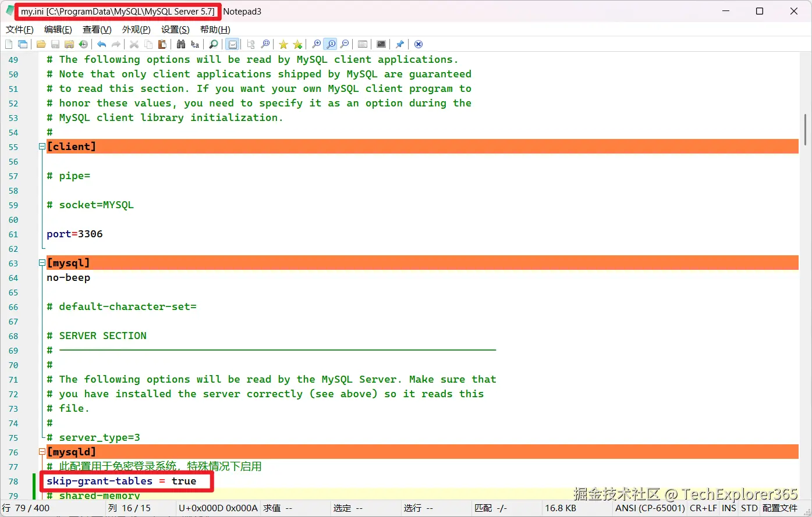Screen dimensions: 812x517
Task: Click 配置文件 lexer label in status bar
Action: [x=780, y=508]
